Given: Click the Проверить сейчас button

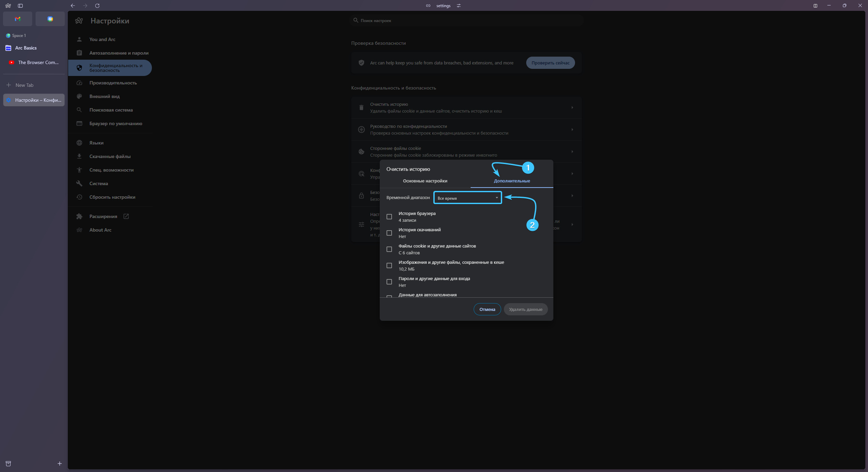Looking at the screenshot, I should tap(550, 63).
